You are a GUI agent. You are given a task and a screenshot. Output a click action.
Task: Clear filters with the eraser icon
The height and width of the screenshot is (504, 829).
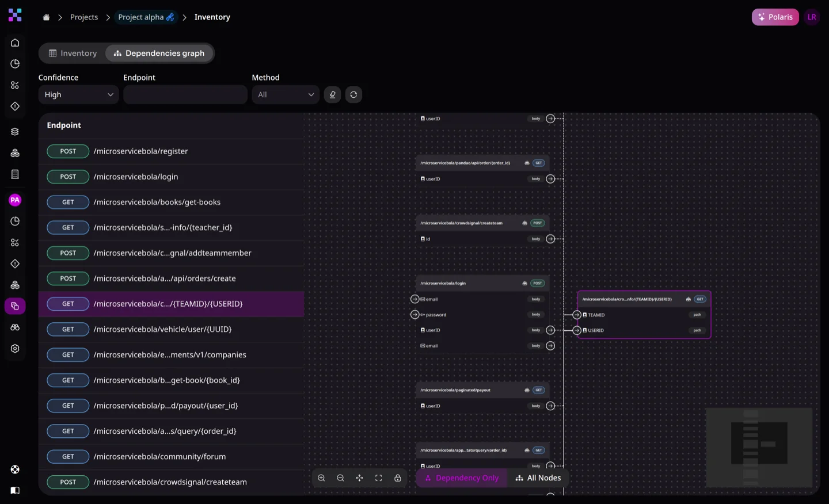click(x=332, y=94)
